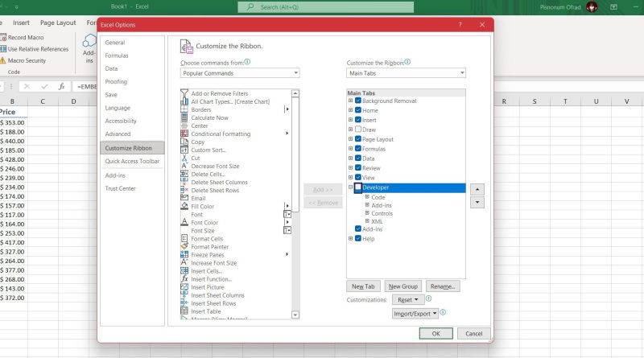The width and height of the screenshot is (644, 358).
Task: Expand the Data node in Main Tabs
Action: [350, 158]
